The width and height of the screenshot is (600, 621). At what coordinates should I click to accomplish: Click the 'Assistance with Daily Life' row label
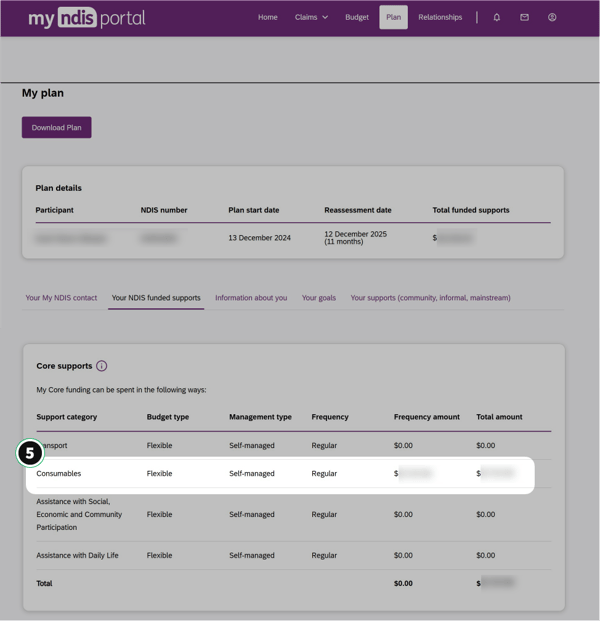click(x=78, y=555)
